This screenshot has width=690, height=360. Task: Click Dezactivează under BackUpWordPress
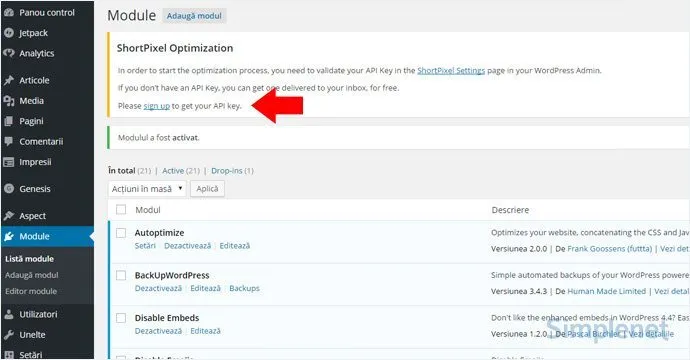point(158,288)
